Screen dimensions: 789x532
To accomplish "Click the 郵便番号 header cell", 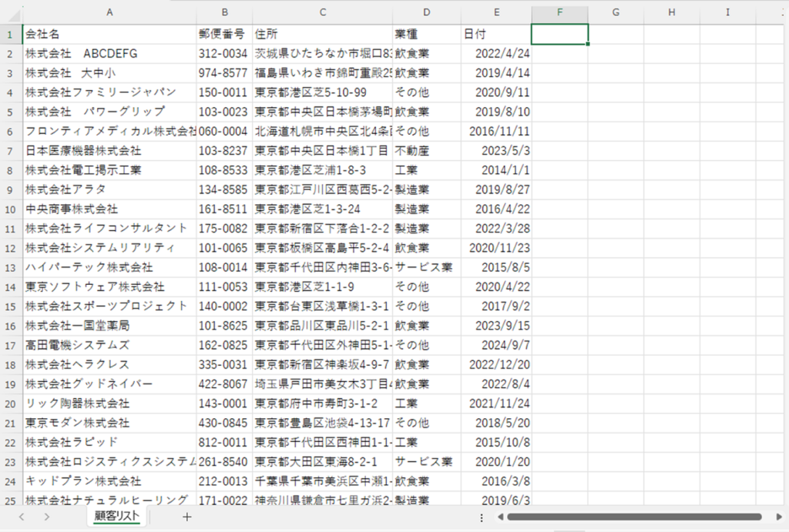I will [223, 34].
